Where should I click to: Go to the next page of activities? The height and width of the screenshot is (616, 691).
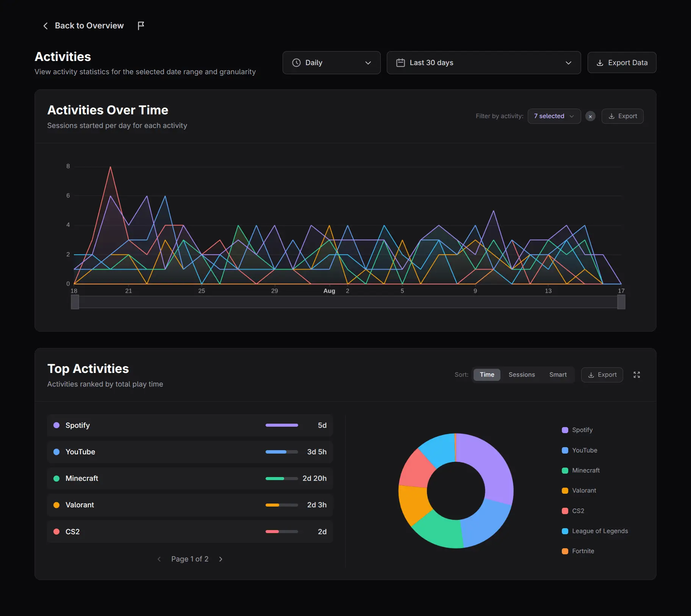[x=221, y=559]
